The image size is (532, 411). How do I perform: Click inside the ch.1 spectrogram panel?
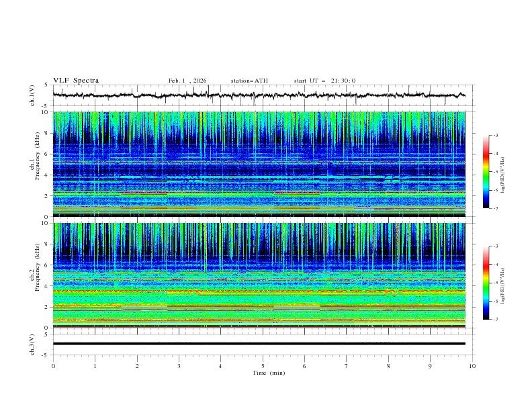click(259, 164)
